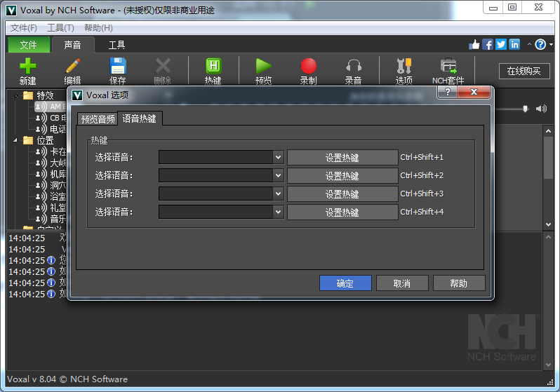Image resolution: width=560 pixels, height=392 pixels.
Task: Share via the Facebook icon
Action: point(488,44)
